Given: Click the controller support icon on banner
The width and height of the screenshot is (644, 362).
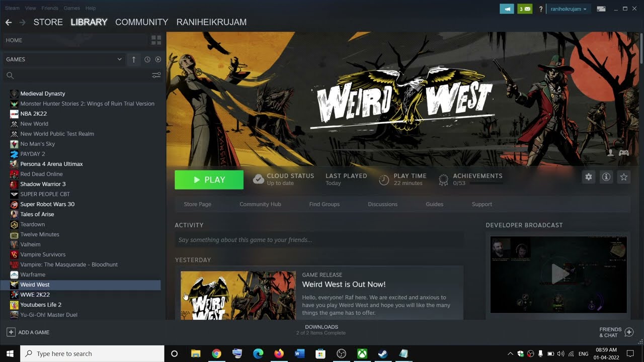Looking at the screenshot, I should pos(624,153).
